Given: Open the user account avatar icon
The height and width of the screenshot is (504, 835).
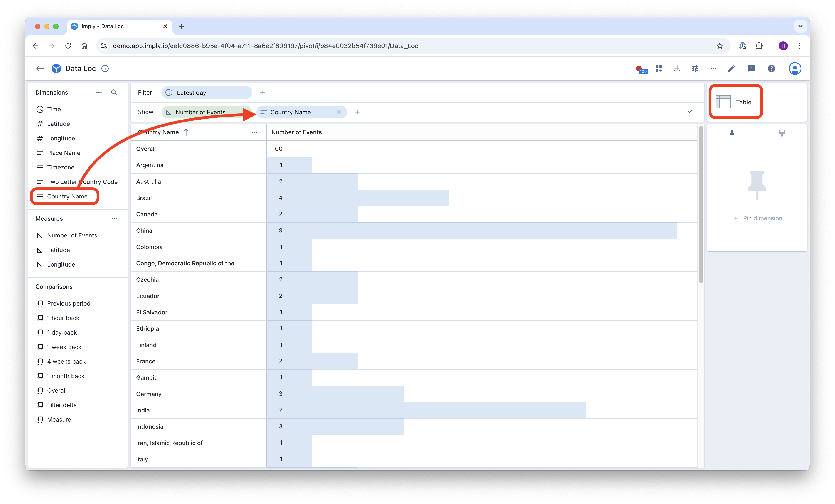Looking at the screenshot, I should 795,69.
